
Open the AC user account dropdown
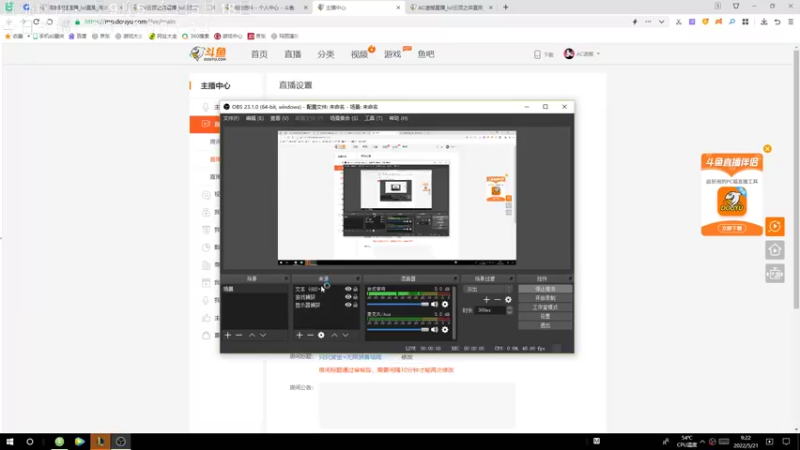click(x=582, y=54)
